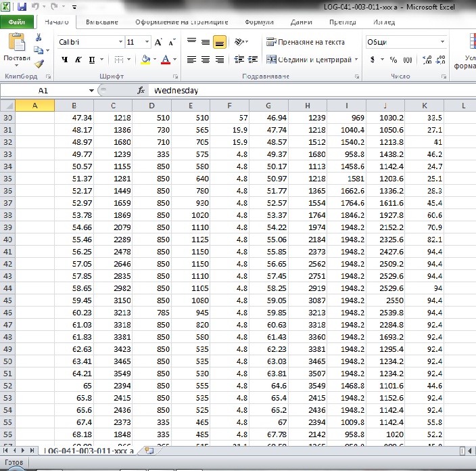
Task: Toggle bold formatting (Ч button)
Action: point(65,60)
